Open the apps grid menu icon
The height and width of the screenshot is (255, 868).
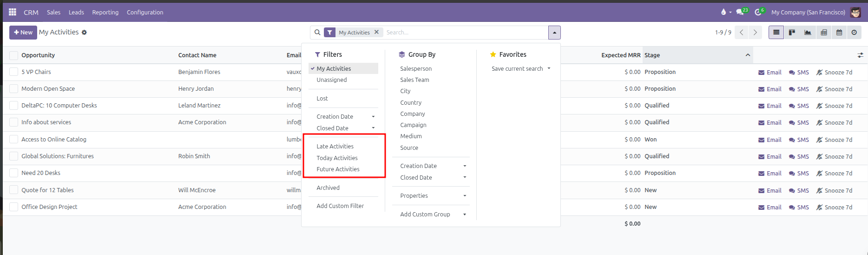click(x=13, y=12)
